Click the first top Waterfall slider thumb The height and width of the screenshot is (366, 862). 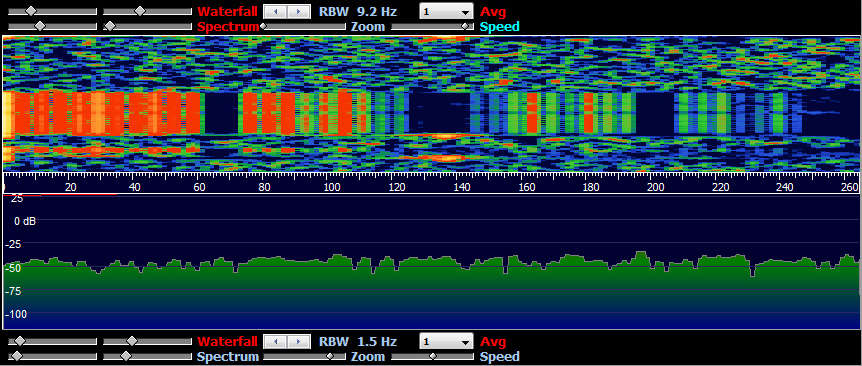click(32, 11)
